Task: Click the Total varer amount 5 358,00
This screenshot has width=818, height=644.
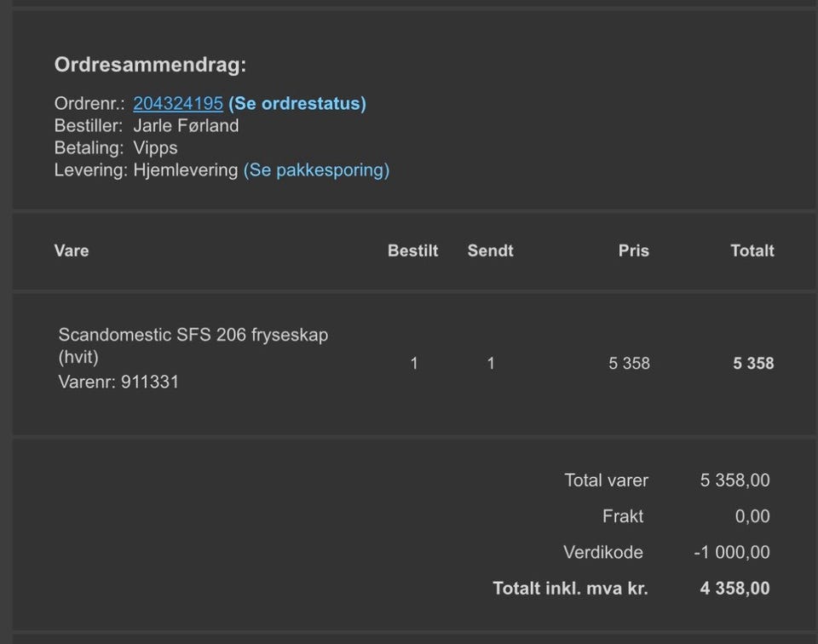Action: click(x=734, y=480)
